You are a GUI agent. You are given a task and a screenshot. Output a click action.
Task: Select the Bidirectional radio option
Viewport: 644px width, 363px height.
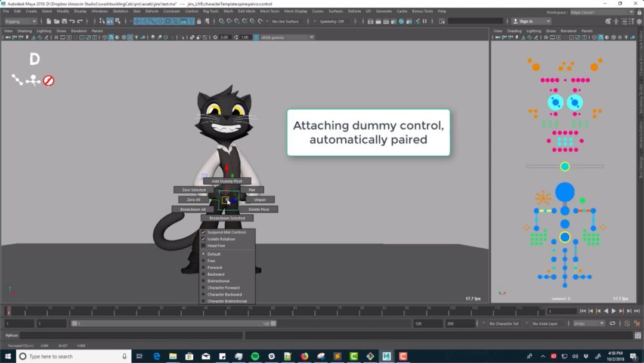click(x=203, y=281)
